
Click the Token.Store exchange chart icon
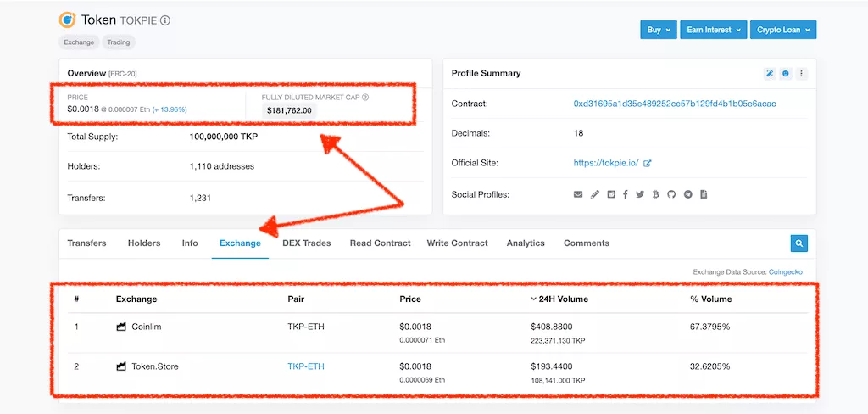[121, 366]
